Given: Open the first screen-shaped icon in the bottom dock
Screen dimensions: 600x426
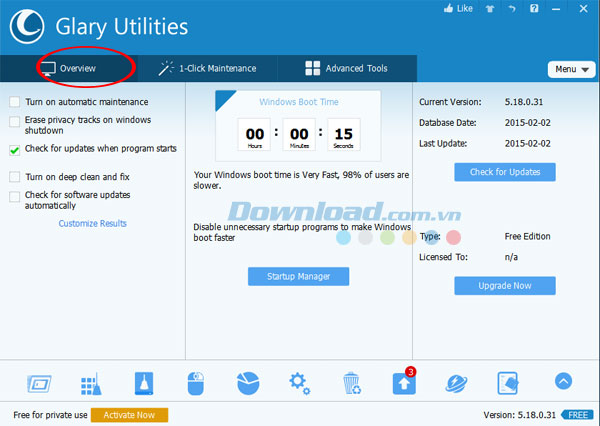Looking at the screenshot, I should tap(40, 383).
